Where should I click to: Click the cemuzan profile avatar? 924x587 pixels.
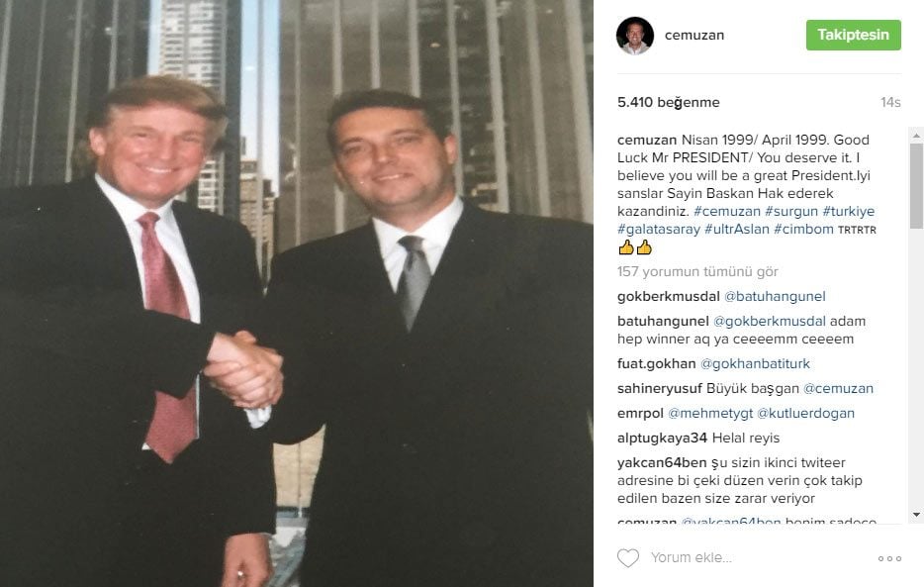pyautogui.click(x=635, y=36)
